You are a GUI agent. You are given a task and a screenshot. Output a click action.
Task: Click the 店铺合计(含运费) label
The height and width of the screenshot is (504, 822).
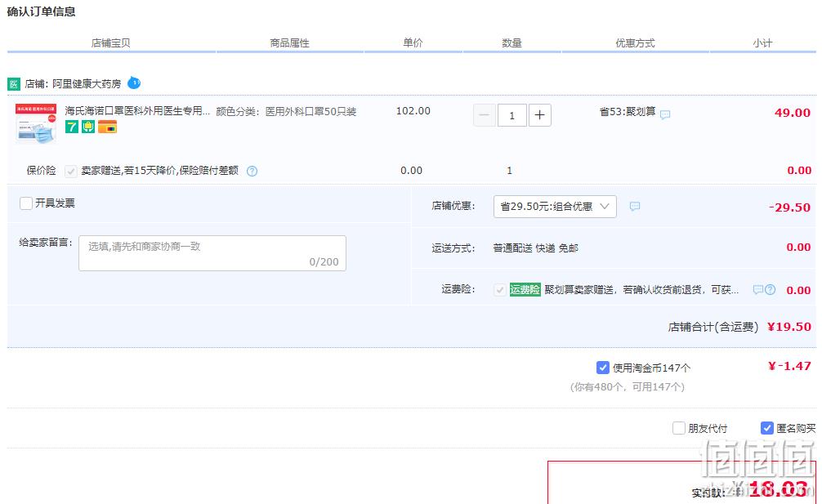[713, 327]
